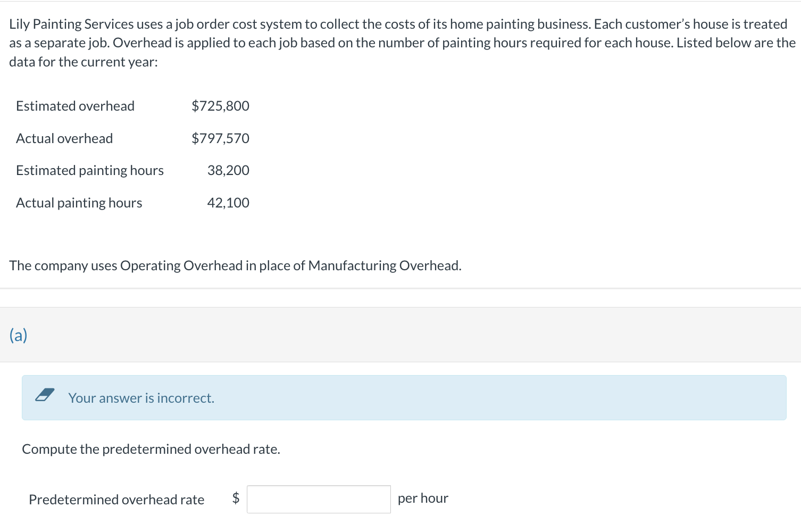This screenshot has width=801, height=532.
Task: Click the eraser icon in the incorrect-answer banner
Action: tap(45, 395)
